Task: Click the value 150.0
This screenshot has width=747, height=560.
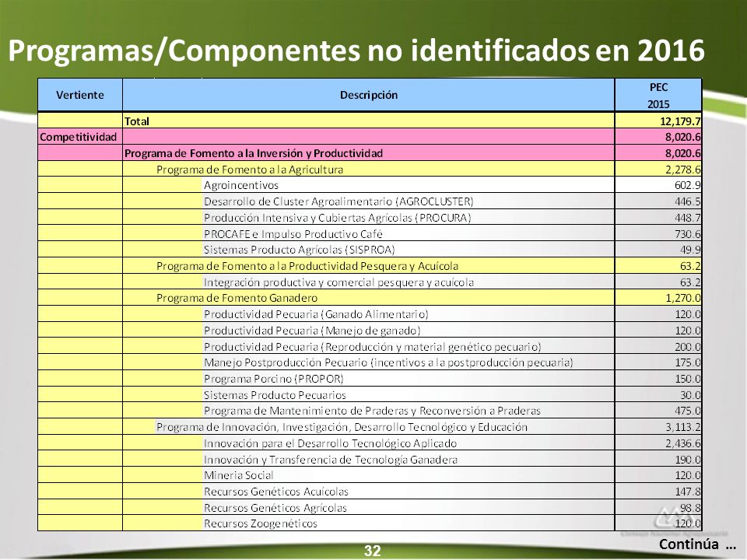Action: point(687,379)
